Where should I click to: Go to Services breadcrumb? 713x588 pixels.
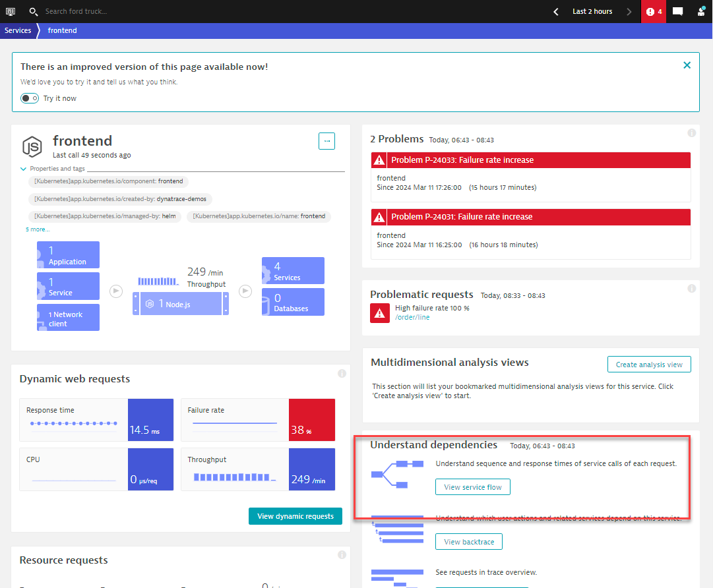18,30
